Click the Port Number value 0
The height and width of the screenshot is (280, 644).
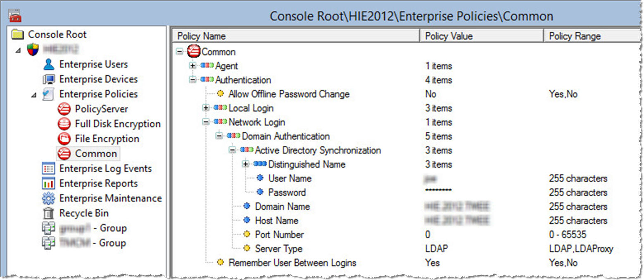pyautogui.click(x=428, y=235)
